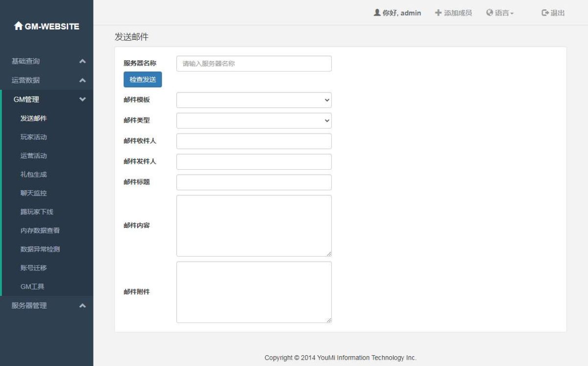Click 基础查询 menu label
The image size is (588, 366).
(25, 61)
